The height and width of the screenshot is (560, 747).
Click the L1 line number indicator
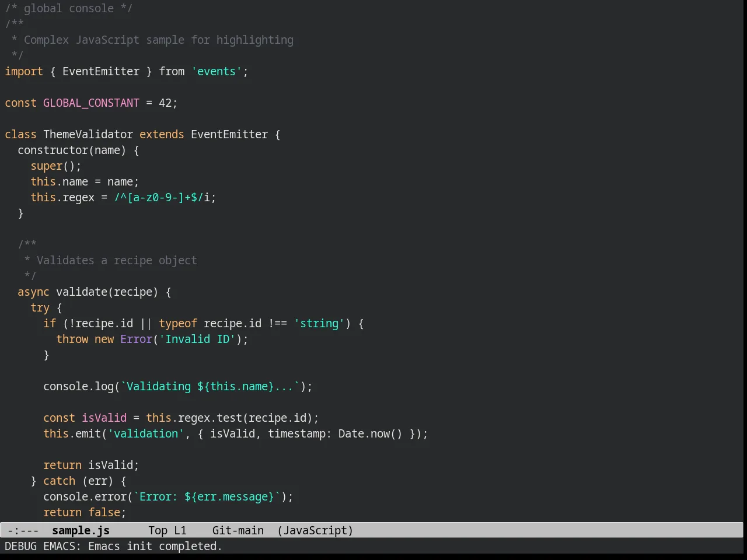coord(180,530)
